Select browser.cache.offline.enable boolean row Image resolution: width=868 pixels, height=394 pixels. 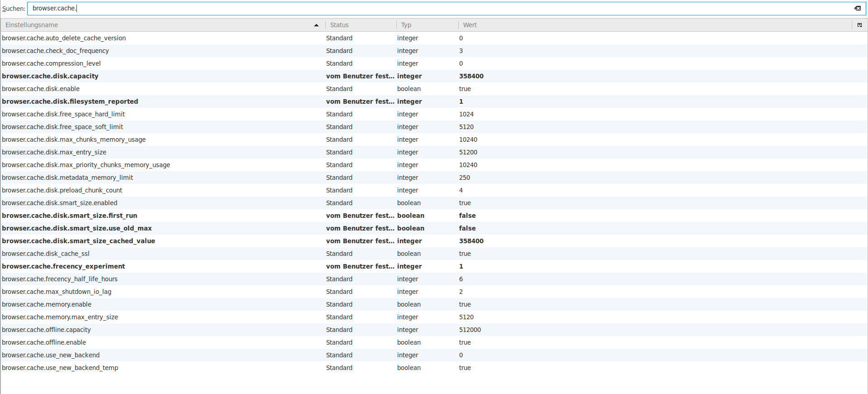click(x=434, y=342)
